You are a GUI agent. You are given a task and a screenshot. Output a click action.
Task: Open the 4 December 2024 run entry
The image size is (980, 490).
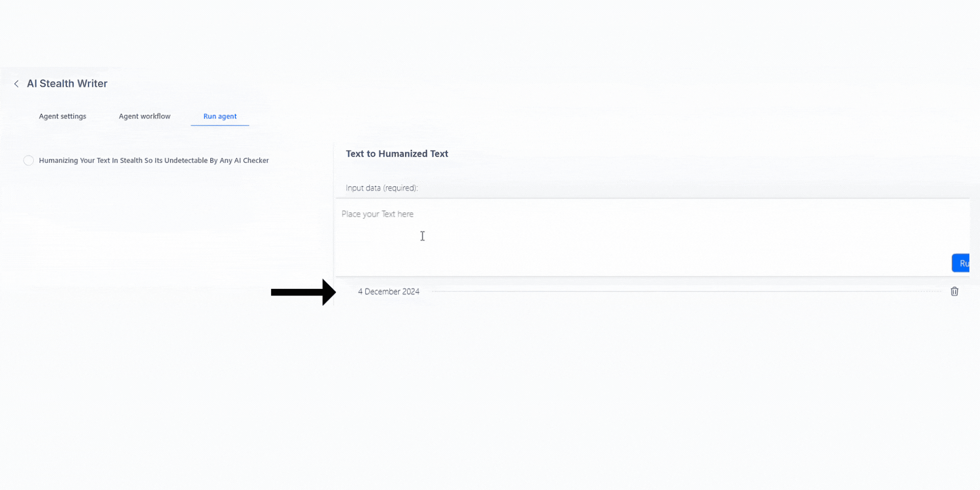pyautogui.click(x=388, y=291)
